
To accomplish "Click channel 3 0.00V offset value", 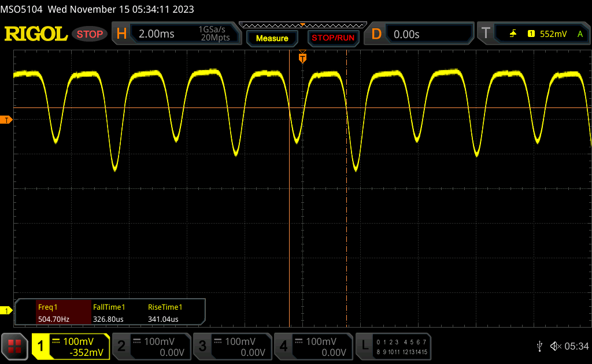I will click(x=253, y=352).
